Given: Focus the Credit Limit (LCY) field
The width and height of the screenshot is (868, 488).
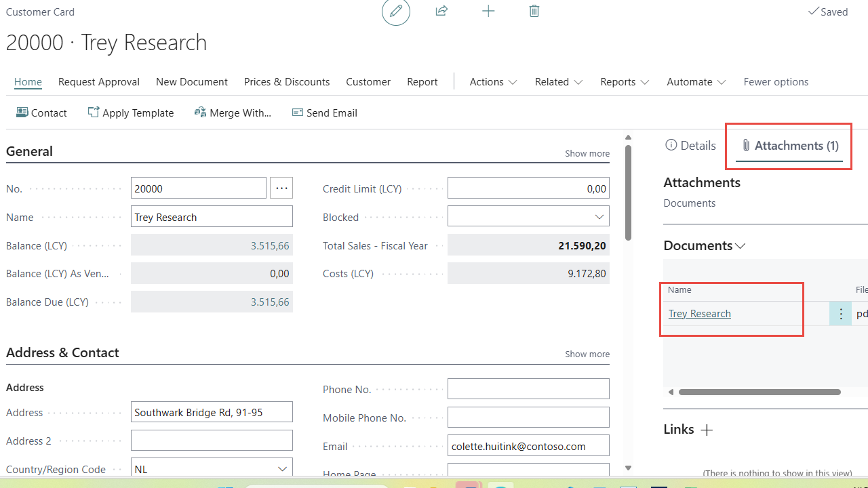Looking at the screenshot, I should (528, 188).
